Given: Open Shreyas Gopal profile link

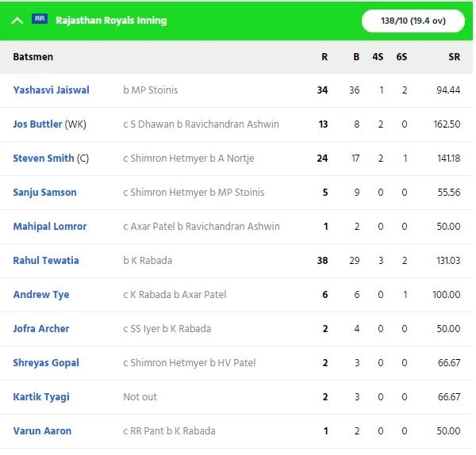Looking at the screenshot, I should [46, 363].
